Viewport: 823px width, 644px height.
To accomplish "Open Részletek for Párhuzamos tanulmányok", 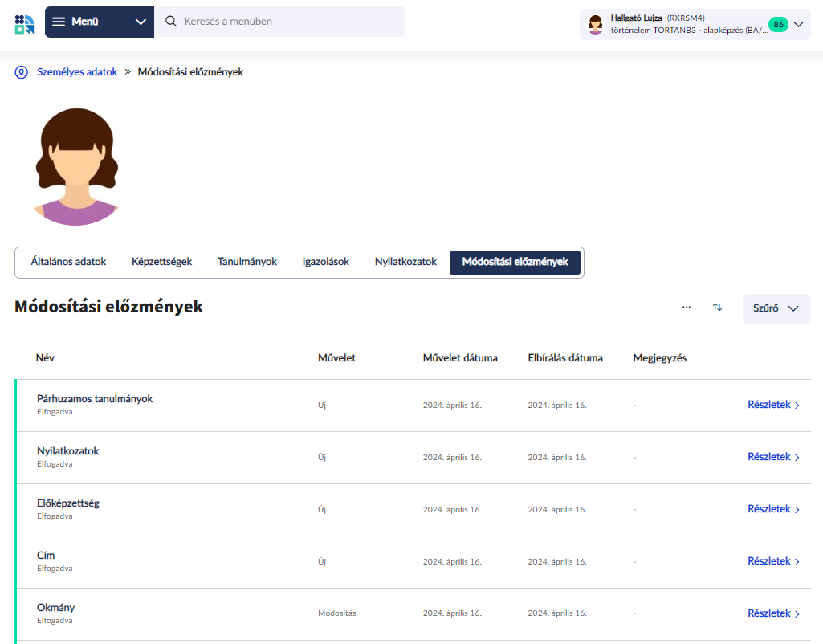I will click(773, 405).
